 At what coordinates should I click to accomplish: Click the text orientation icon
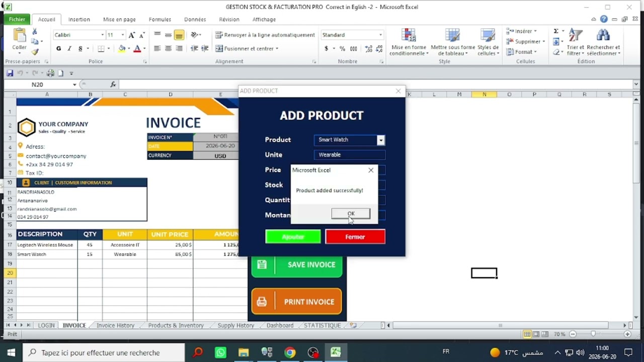[x=195, y=35]
